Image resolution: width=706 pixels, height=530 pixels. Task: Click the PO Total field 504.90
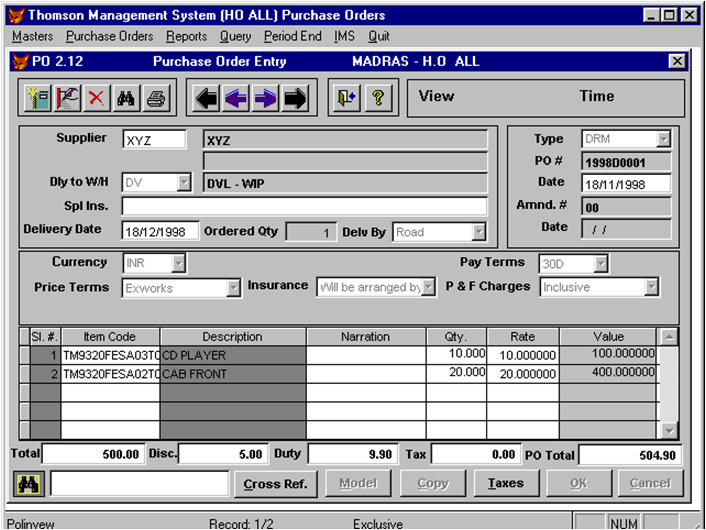(x=630, y=455)
